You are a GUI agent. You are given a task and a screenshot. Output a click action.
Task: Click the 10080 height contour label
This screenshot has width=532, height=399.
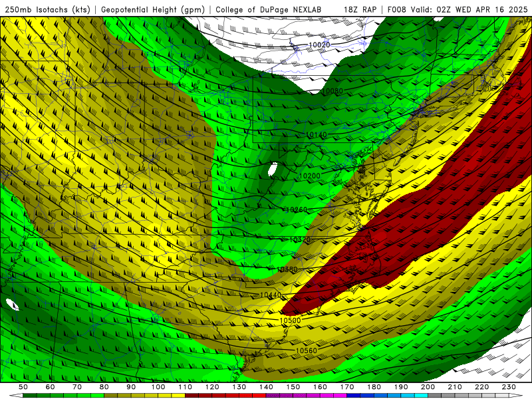coord(332,91)
